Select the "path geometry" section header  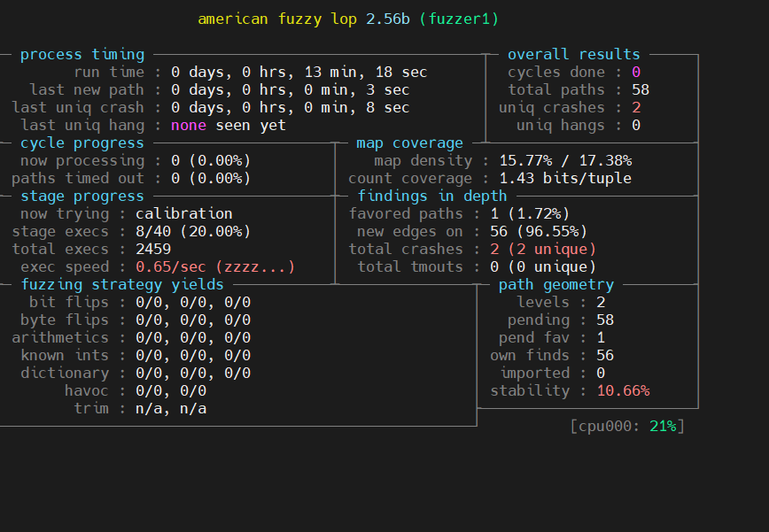(x=555, y=285)
